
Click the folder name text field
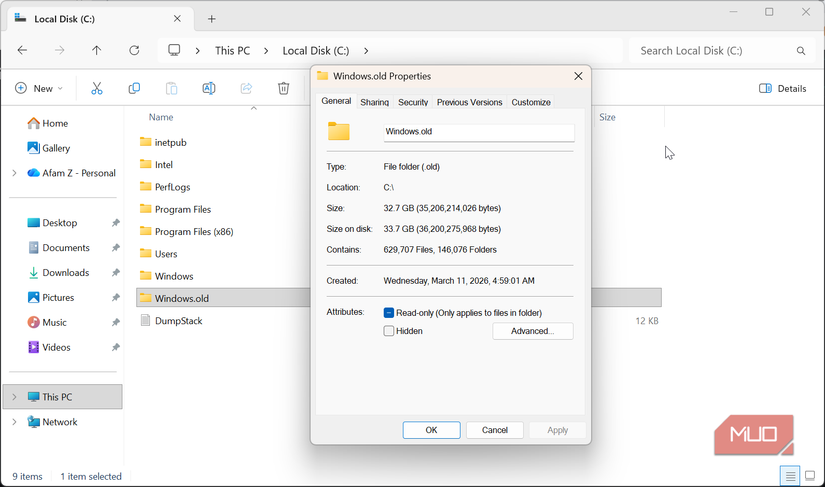coord(478,132)
